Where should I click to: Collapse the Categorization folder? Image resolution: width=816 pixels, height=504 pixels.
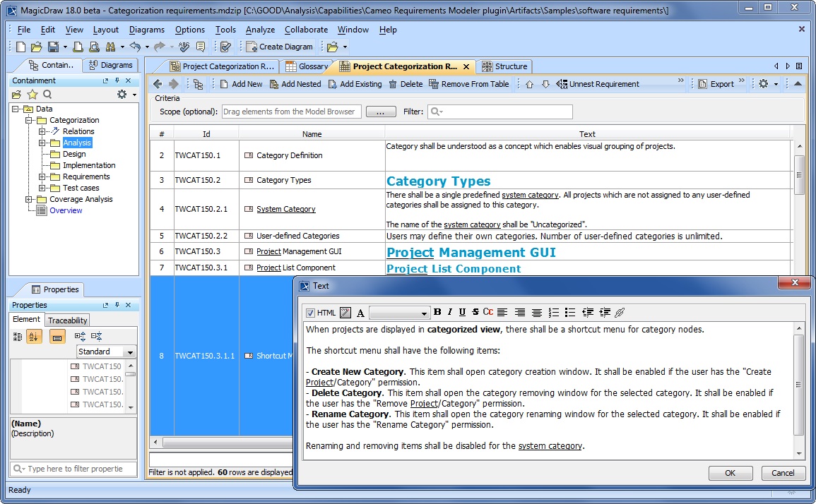(30, 119)
